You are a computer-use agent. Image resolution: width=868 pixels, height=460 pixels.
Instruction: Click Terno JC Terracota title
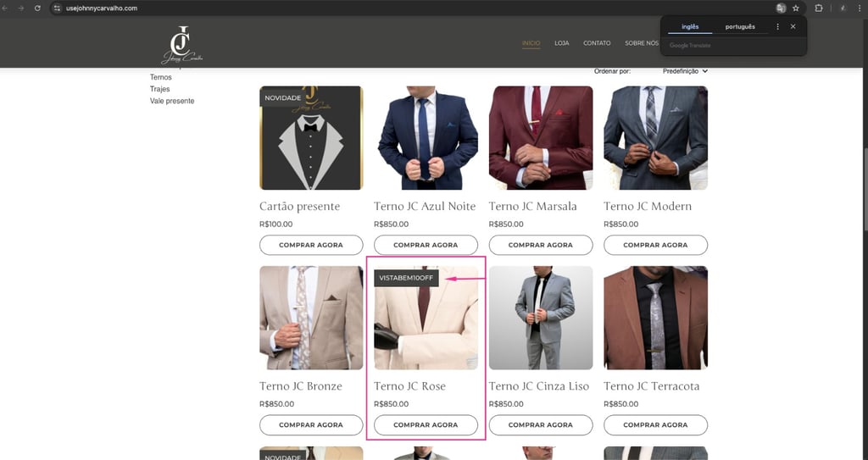click(x=652, y=385)
